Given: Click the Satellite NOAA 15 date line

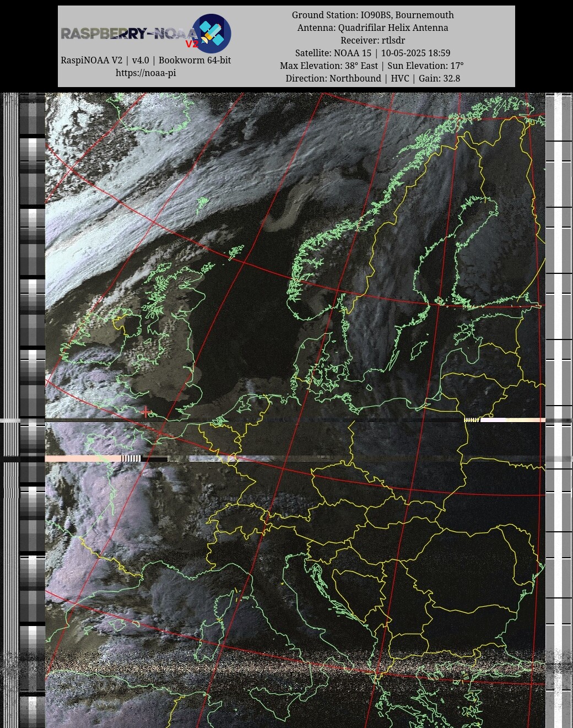Looking at the screenshot, I should click(x=373, y=53).
